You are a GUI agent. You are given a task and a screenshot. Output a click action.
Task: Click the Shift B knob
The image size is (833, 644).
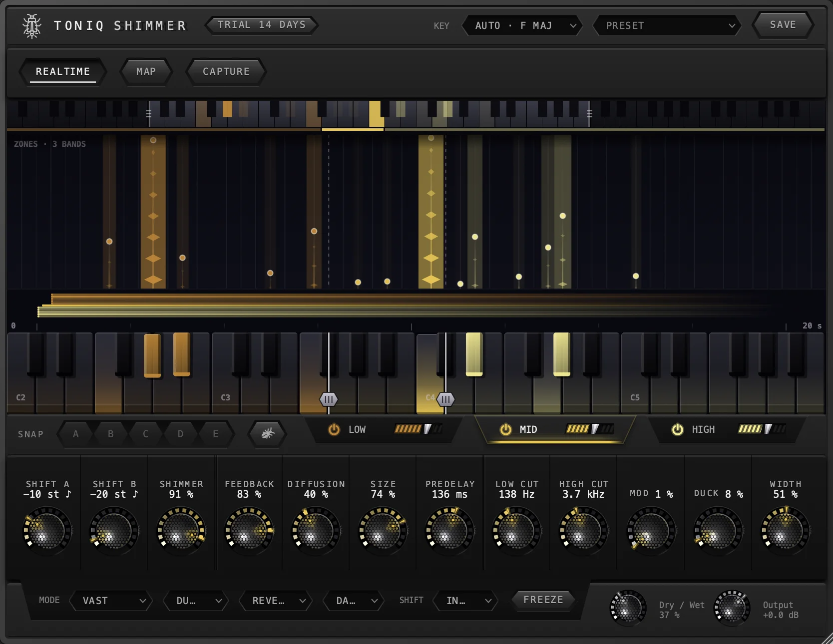pyautogui.click(x=114, y=531)
